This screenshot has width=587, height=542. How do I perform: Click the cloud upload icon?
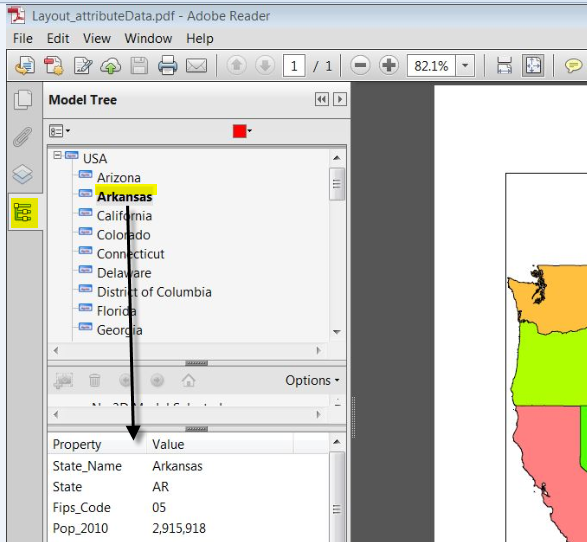click(x=110, y=66)
